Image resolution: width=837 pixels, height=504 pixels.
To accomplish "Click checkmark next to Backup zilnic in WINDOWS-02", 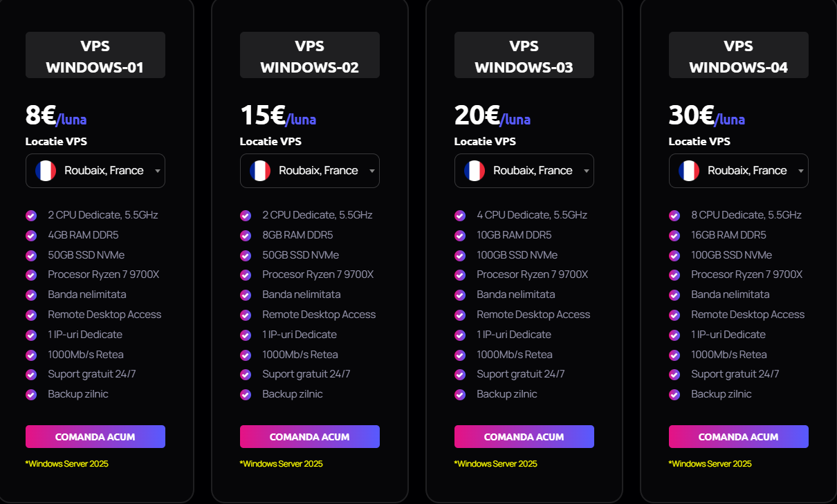I will (x=246, y=395).
